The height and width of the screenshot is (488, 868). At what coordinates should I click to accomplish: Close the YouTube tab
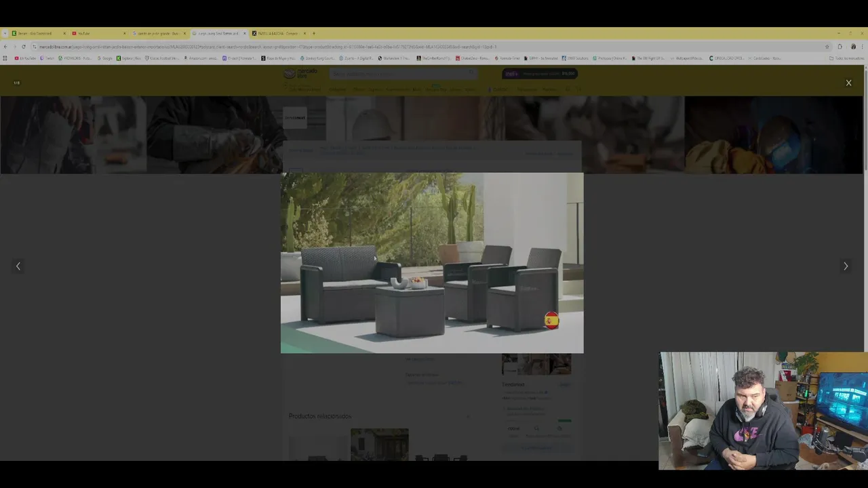(124, 33)
